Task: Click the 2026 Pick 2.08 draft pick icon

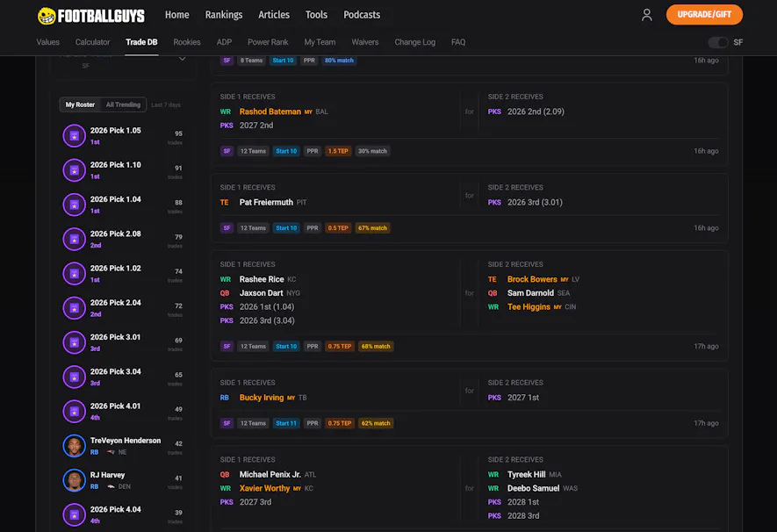Action: (x=74, y=239)
